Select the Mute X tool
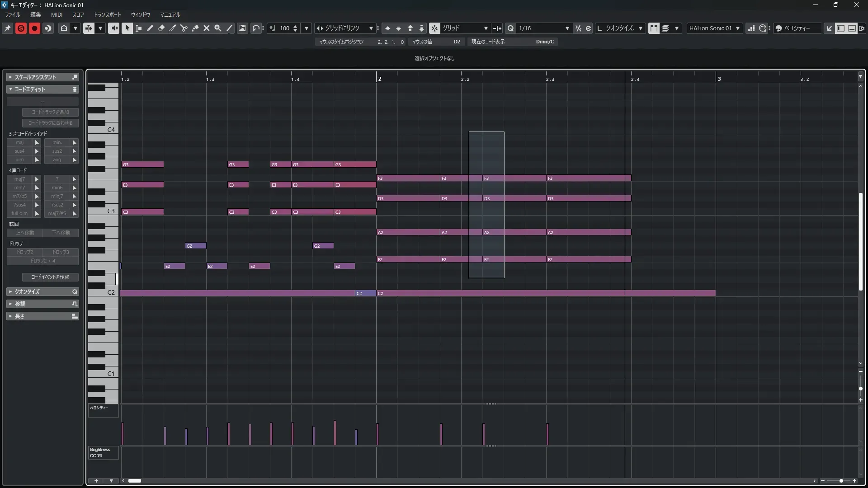Screen dimensions: 868x488 (x=207, y=28)
